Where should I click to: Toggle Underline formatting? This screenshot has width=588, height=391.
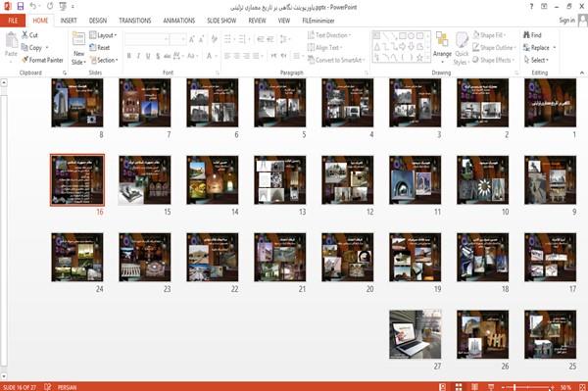148,56
